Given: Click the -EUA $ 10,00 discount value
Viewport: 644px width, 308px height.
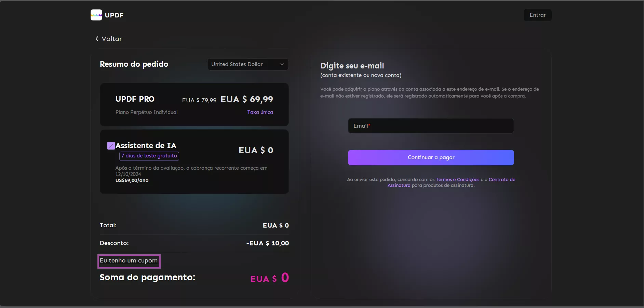Looking at the screenshot, I should 267,243.
